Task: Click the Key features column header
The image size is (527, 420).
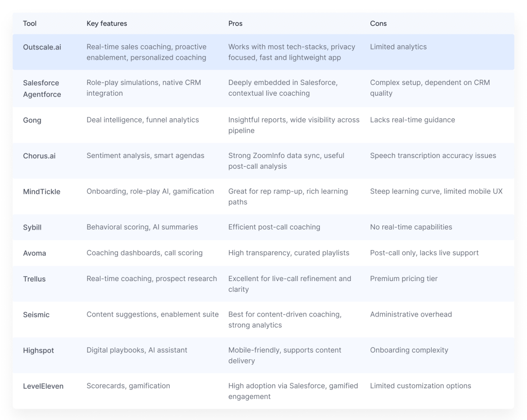Action: point(107,24)
